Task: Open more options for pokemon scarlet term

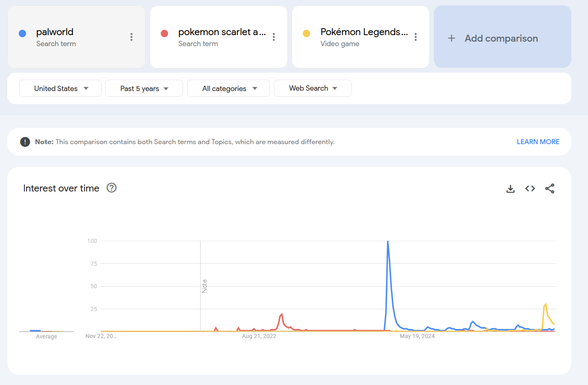Action: point(274,37)
